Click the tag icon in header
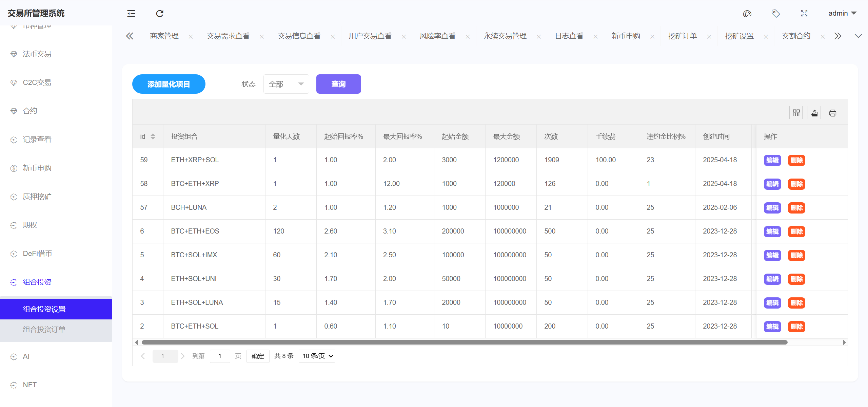868x407 pixels. [x=775, y=14]
